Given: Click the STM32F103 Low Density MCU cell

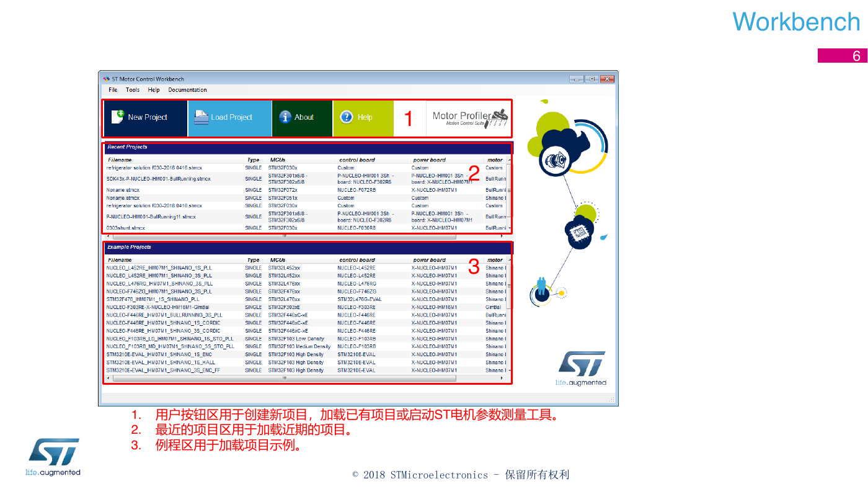Looking at the screenshot, I should [x=296, y=339].
